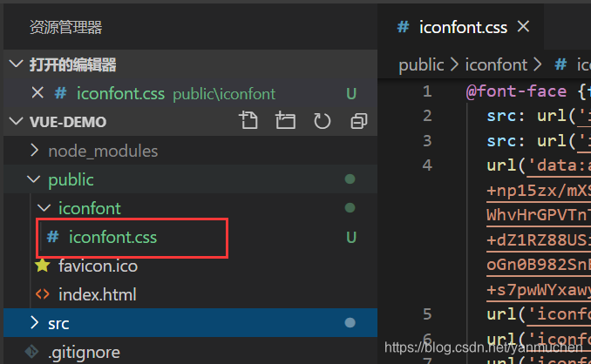Viewport: 591px width, 364px height.
Task: Expand the src folder chevron
Action: coord(35,322)
